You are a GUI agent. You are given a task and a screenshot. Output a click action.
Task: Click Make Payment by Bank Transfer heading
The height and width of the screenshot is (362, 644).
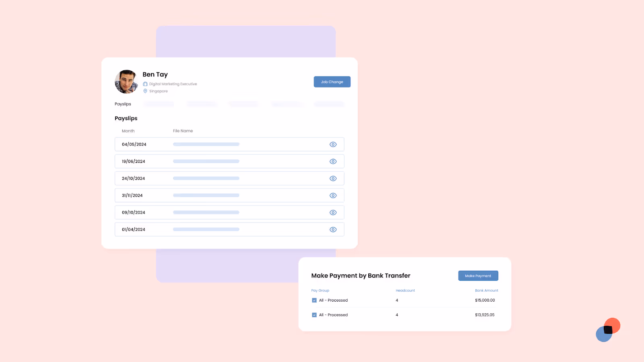[x=361, y=276]
